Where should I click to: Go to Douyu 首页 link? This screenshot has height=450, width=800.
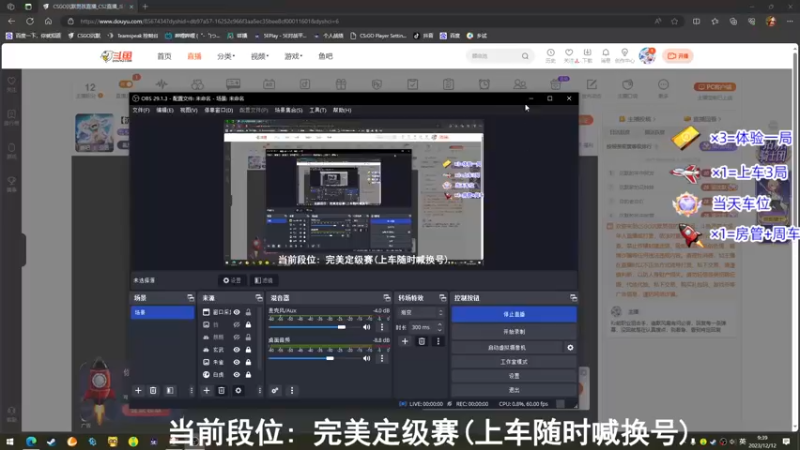pos(164,56)
